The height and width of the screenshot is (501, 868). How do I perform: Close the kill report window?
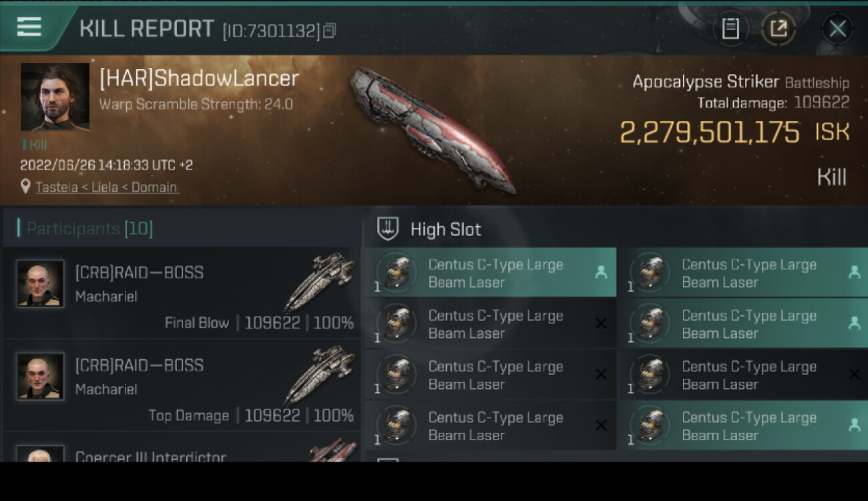837,29
